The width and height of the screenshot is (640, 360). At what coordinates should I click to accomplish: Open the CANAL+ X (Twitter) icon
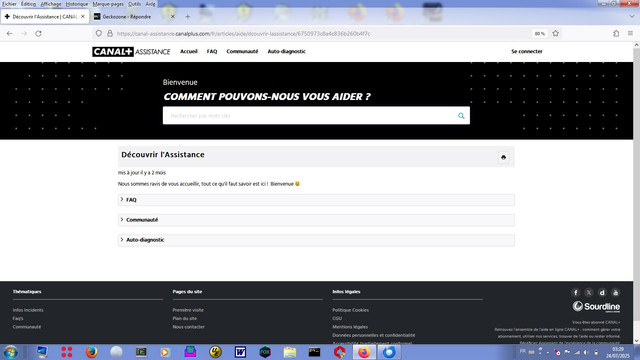[x=589, y=292]
